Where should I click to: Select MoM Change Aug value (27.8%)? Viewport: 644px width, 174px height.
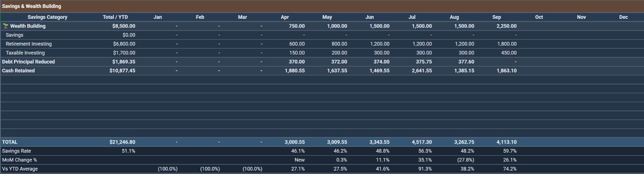tap(465, 160)
